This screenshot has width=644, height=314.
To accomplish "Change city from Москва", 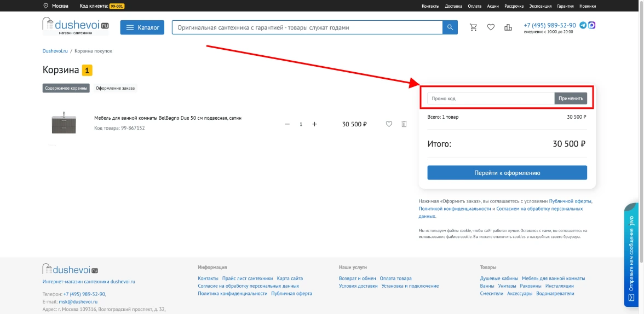I will tap(60, 6).
